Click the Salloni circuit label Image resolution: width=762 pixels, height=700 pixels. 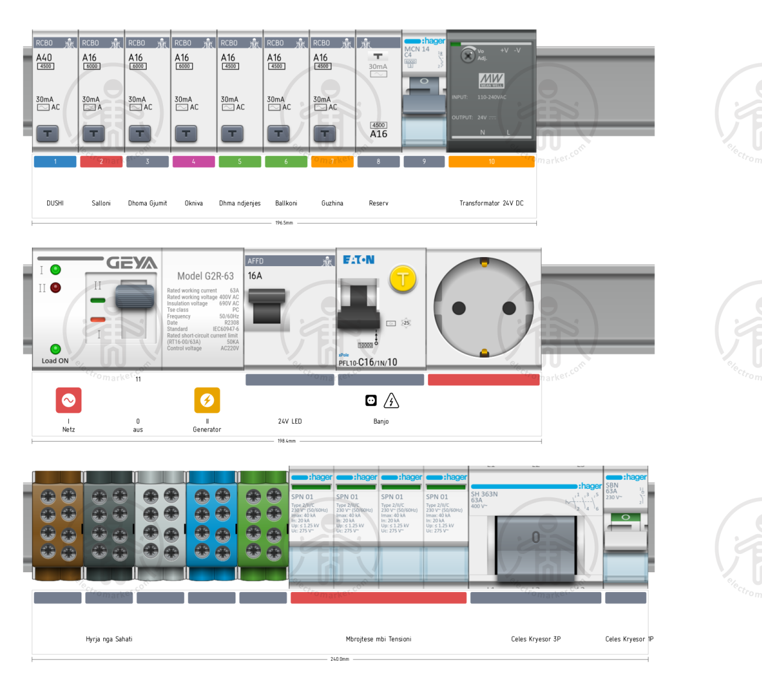(x=101, y=203)
